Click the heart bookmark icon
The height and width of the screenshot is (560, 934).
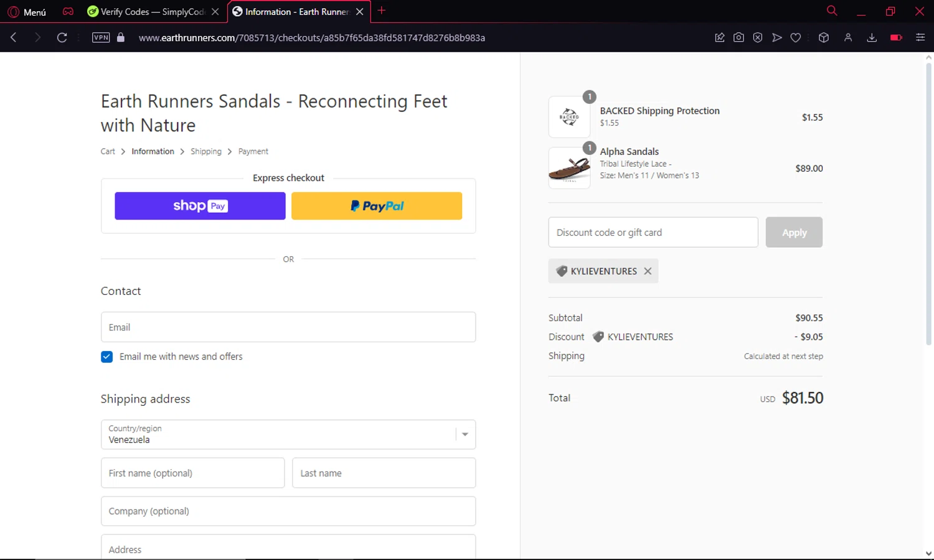point(796,38)
